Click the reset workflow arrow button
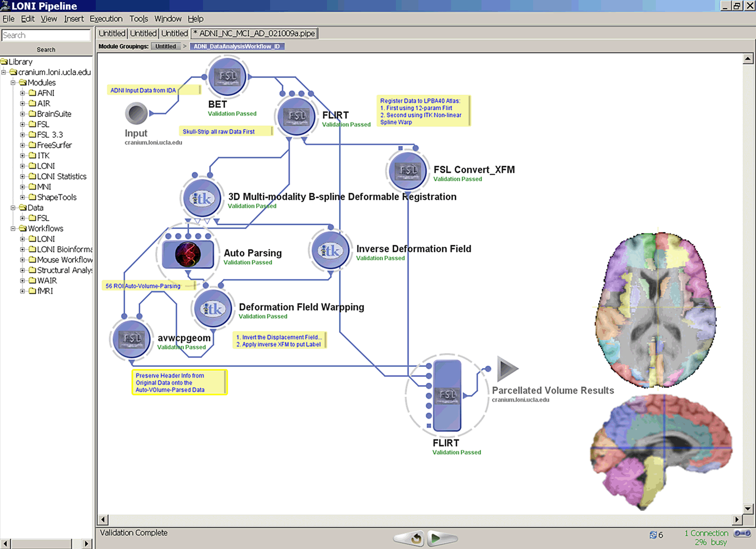 pyautogui.click(x=415, y=538)
